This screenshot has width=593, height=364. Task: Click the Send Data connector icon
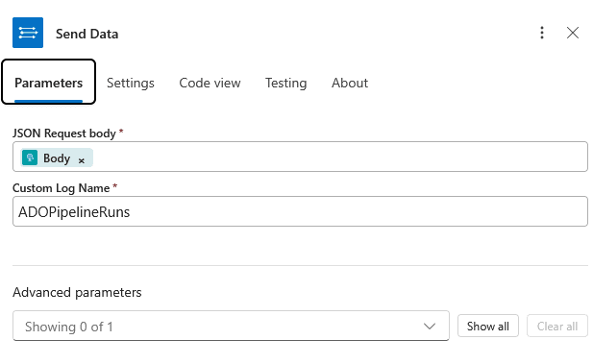28,33
